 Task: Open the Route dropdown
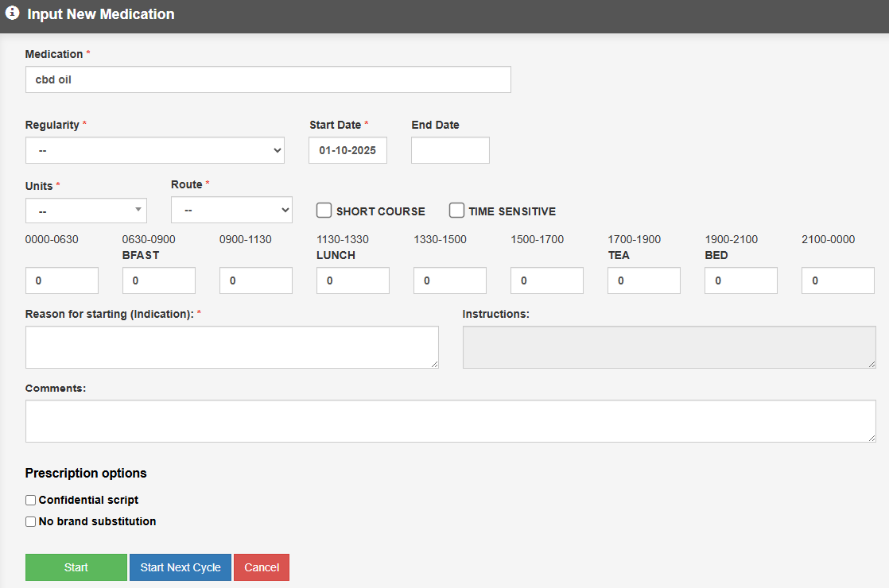pos(231,211)
